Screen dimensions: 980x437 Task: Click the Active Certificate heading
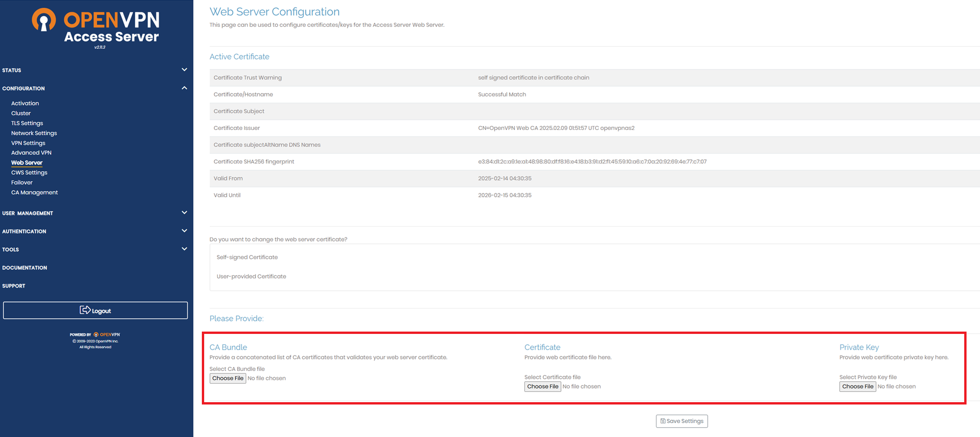pos(239,57)
